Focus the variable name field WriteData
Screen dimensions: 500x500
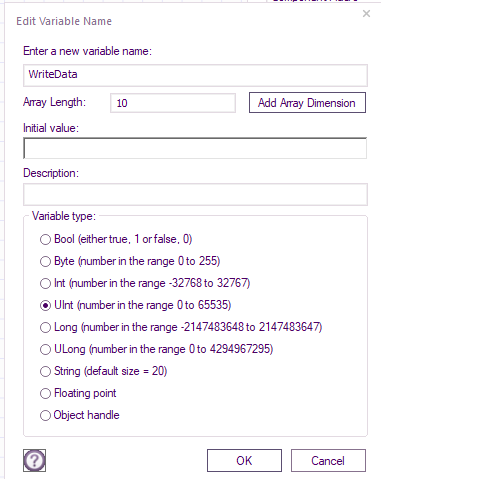[195, 75]
